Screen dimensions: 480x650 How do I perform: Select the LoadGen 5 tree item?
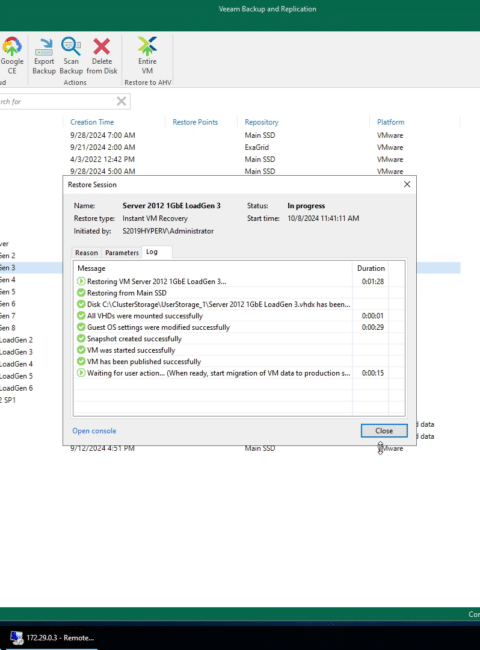[x=16, y=376]
